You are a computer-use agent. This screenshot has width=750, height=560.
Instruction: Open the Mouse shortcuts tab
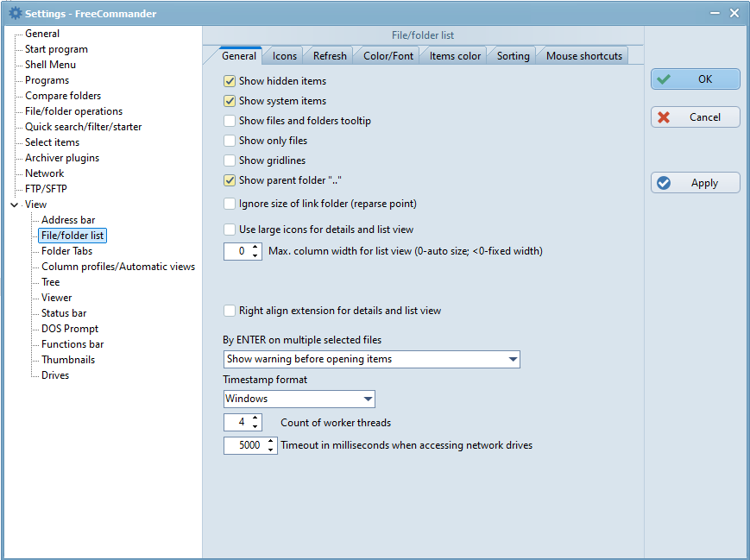(584, 56)
